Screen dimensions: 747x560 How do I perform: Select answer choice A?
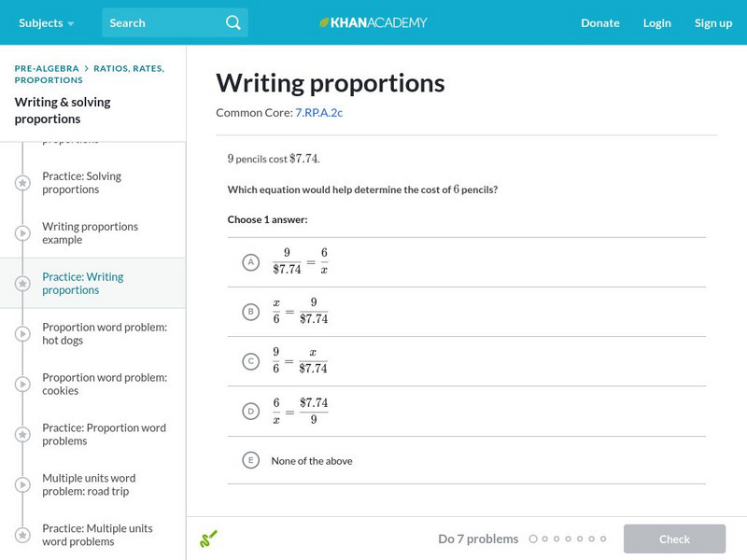250,262
